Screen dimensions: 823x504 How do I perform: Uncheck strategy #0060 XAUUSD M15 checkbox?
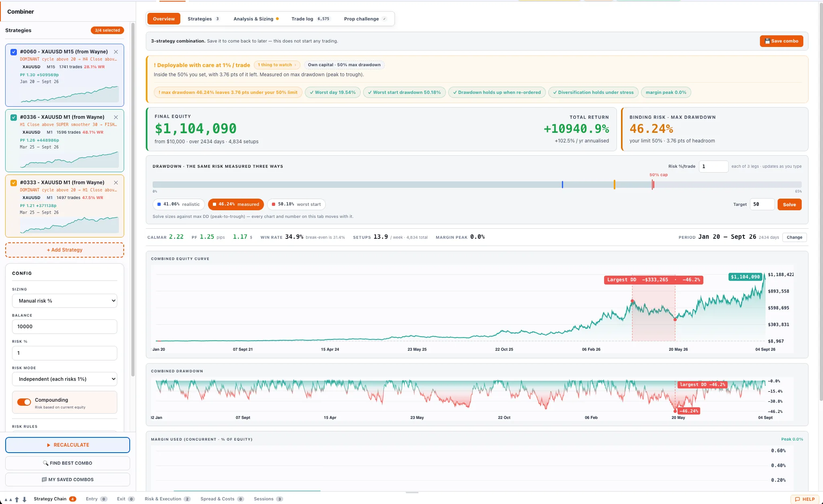pos(14,52)
